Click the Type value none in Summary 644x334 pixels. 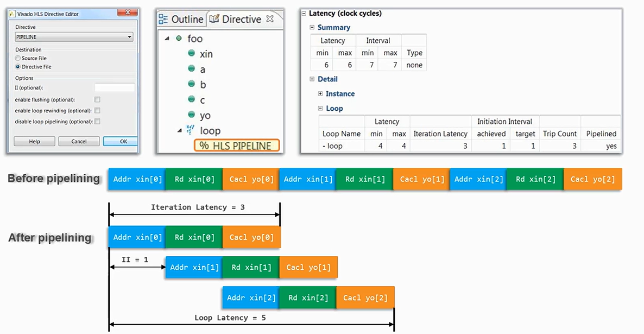click(414, 65)
